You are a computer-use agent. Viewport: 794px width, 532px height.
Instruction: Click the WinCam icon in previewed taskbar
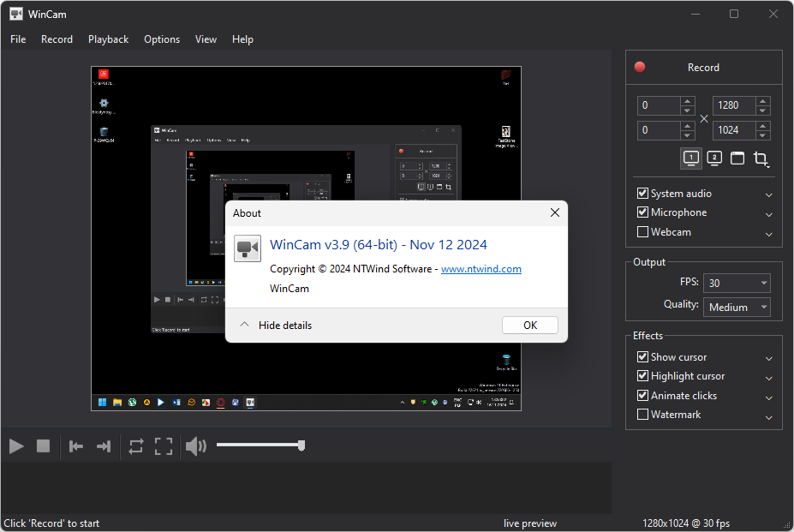click(x=250, y=403)
